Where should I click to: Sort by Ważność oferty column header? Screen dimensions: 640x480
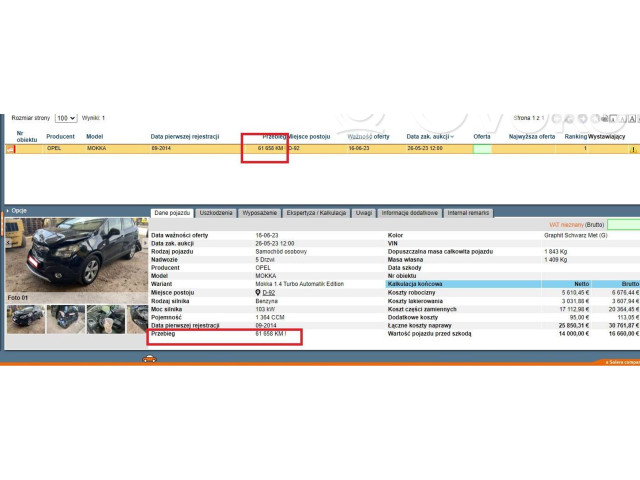[369, 136]
